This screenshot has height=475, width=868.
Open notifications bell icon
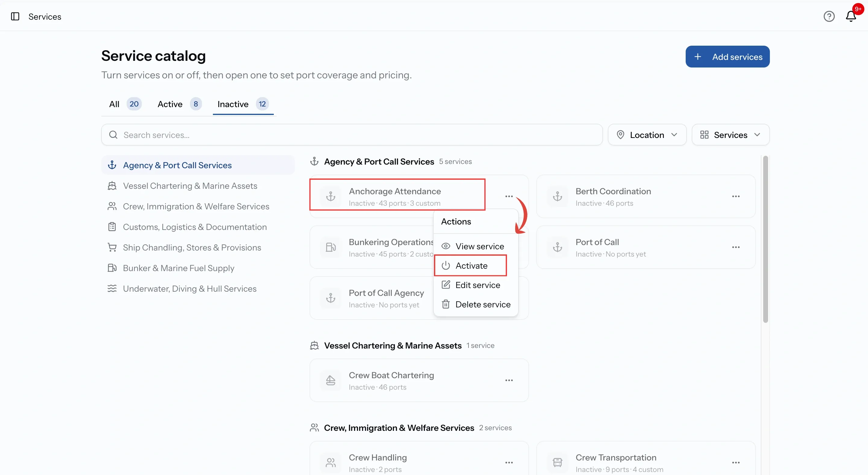click(x=851, y=17)
